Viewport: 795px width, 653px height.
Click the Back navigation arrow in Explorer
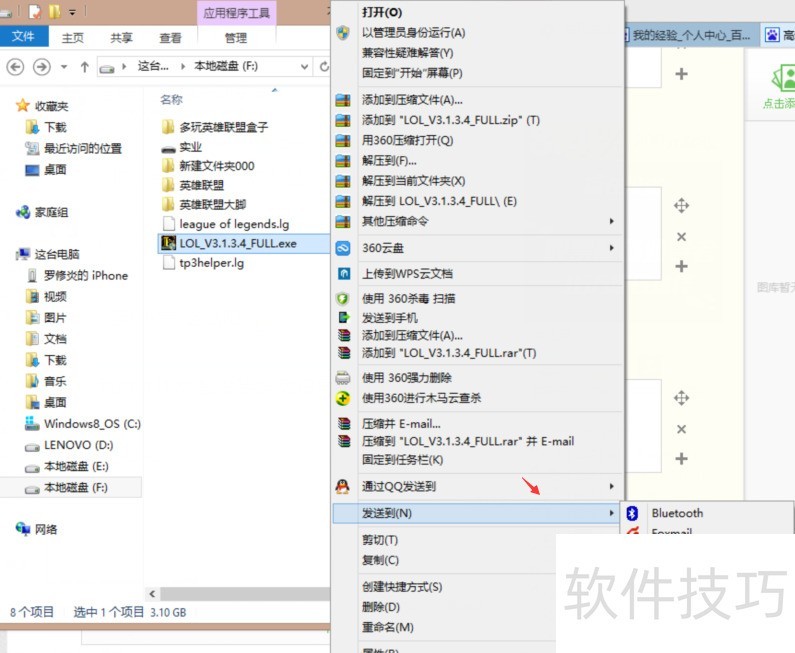[x=15, y=66]
